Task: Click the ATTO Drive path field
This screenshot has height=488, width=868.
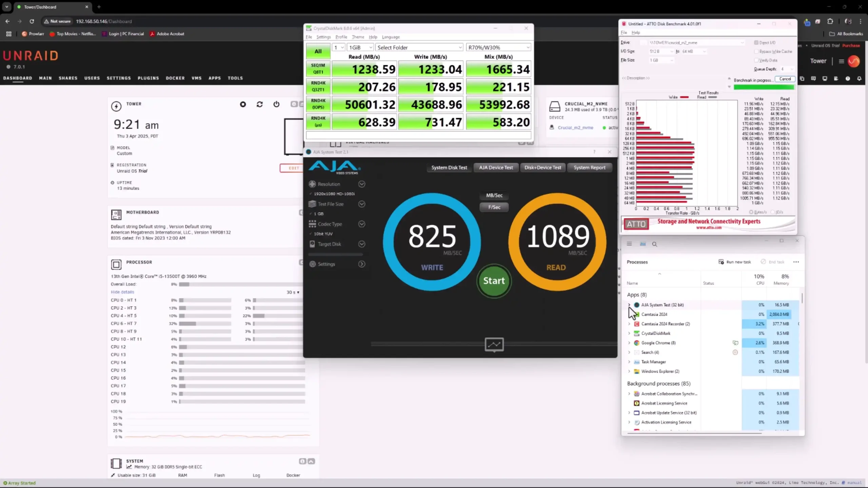Action: click(696, 43)
